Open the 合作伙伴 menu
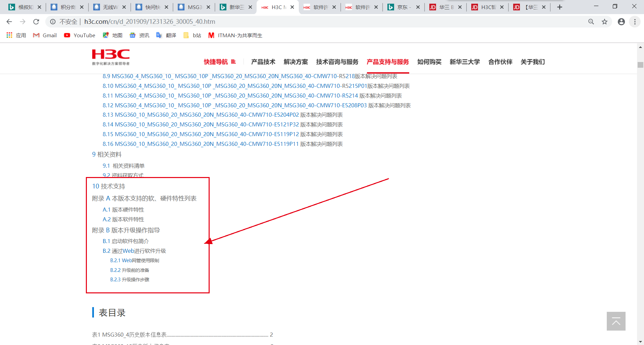 pos(500,62)
